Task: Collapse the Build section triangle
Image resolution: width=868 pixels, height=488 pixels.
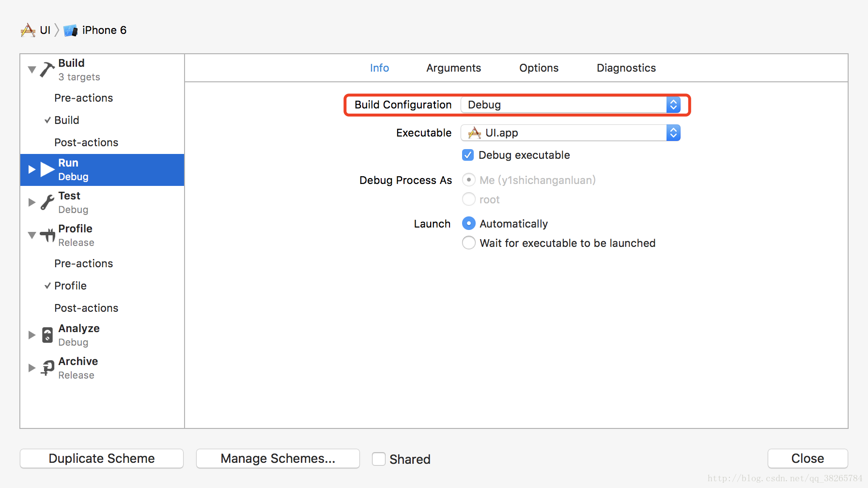Action: (32, 70)
